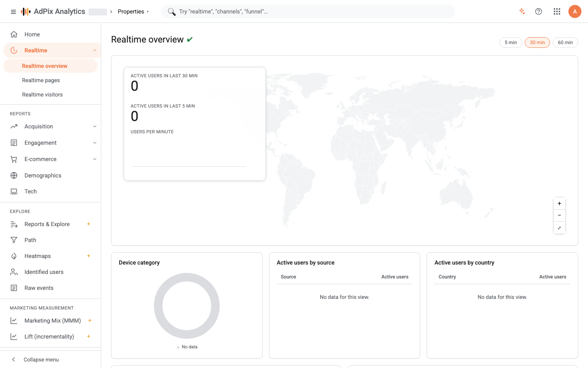Click the Demographics globe icon

click(14, 175)
